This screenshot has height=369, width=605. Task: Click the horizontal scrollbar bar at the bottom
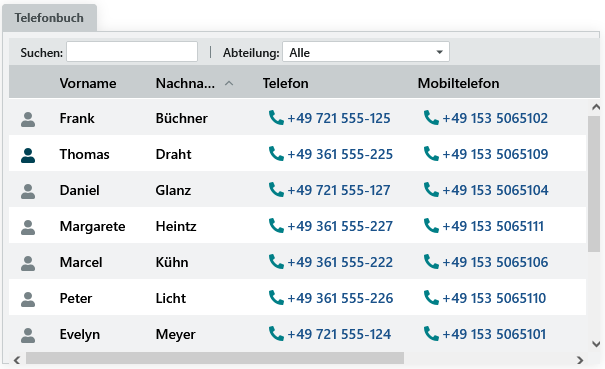point(215,359)
